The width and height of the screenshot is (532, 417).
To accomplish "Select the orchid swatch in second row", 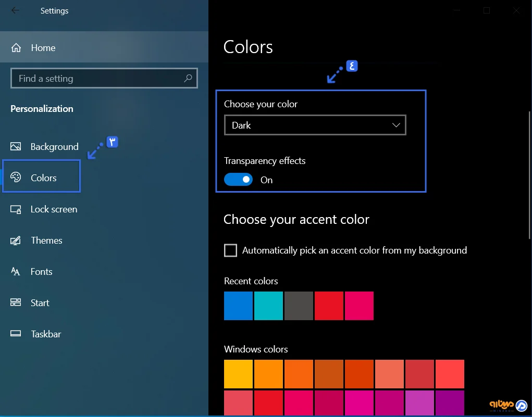I will (419, 403).
